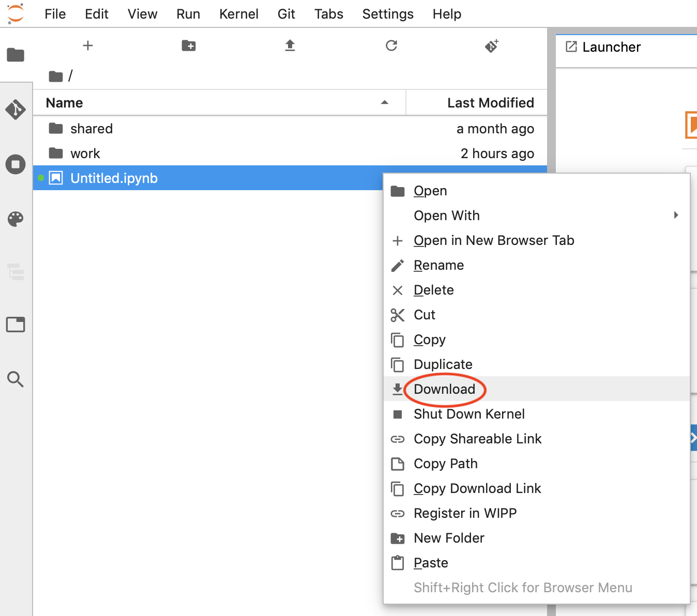Click the Git clone toolbar icon
The width and height of the screenshot is (697, 616).
click(x=492, y=45)
